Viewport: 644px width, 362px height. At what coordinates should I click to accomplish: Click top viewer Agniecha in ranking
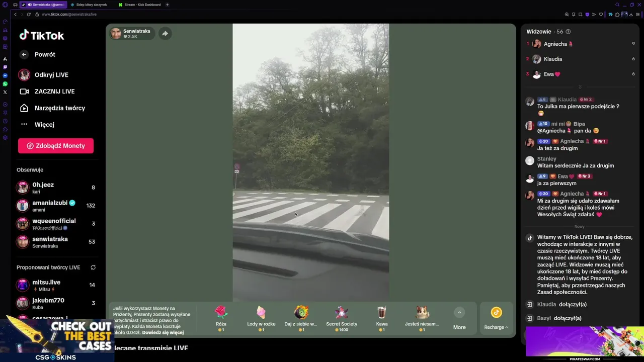point(581,44)
